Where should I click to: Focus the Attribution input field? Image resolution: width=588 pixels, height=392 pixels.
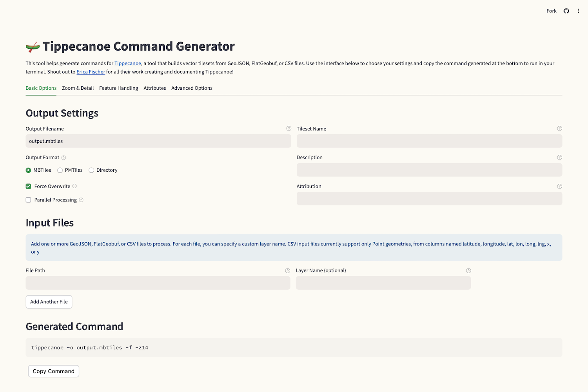[x=429, y=199]
